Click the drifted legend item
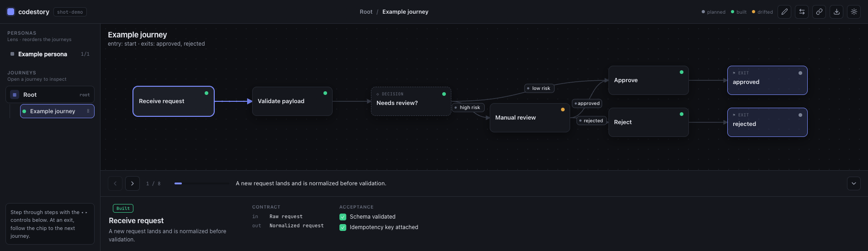 point(762,12)
